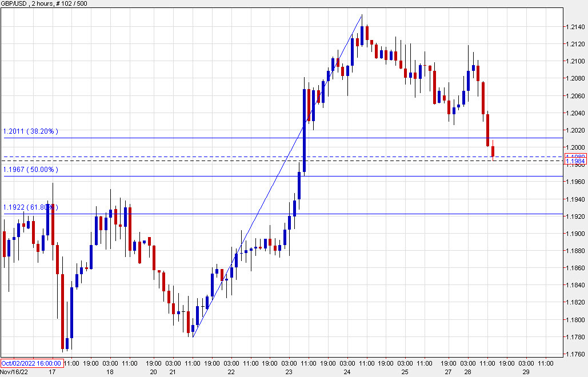Select the 1.2011 (38.20%) Fibonacci label
Viewport: 588px width, 377px height.
[31, 131]
